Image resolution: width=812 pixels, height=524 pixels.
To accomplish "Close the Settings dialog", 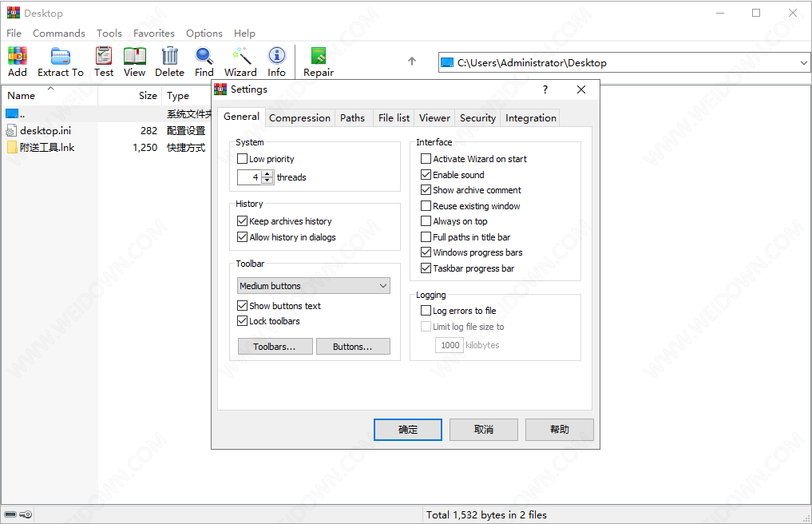I will pyautogui.click(x=581, y=89).
